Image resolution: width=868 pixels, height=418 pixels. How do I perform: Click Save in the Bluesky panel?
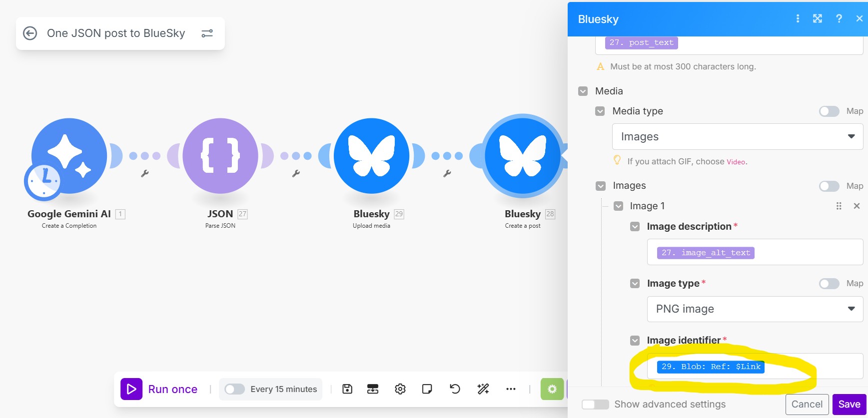click(x=850, y=405)
